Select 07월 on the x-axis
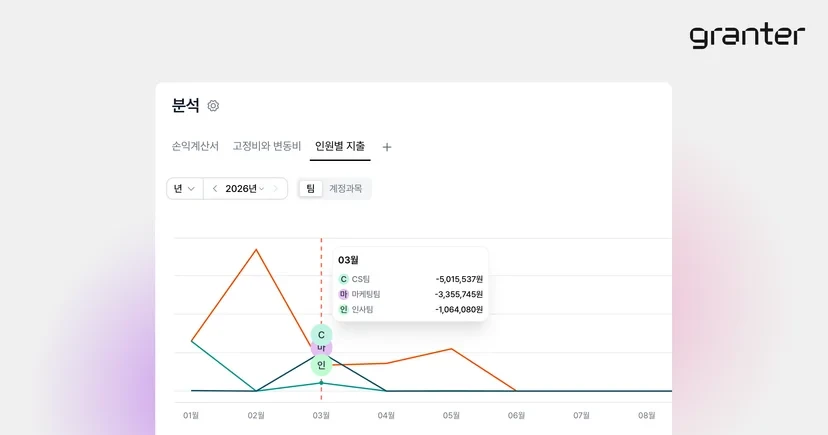The height and width of the screenshot is (435, 828). (x=581, y=415)
